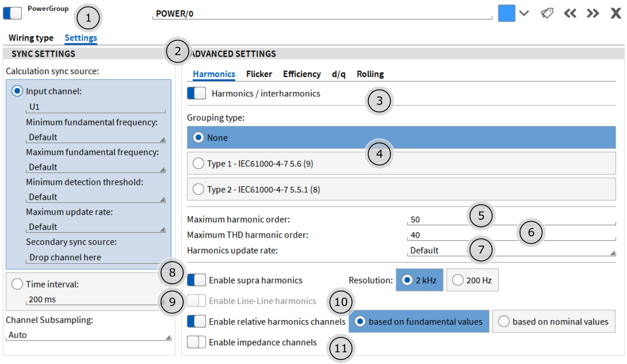Click Secondary sync source drop channel field

point(95,258)
